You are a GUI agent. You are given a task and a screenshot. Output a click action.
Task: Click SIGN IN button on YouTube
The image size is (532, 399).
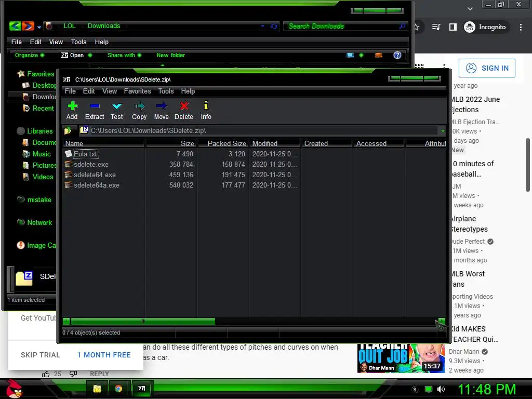487,68
